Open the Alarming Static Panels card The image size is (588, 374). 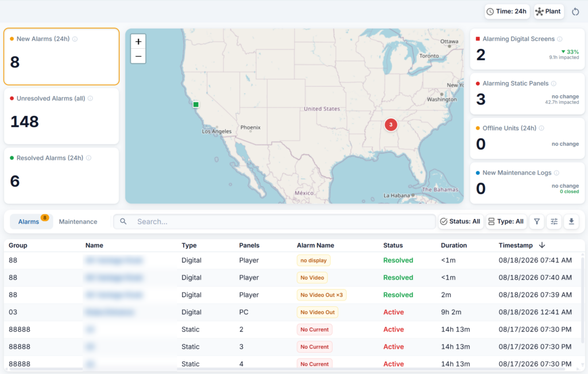coord(527,94)
